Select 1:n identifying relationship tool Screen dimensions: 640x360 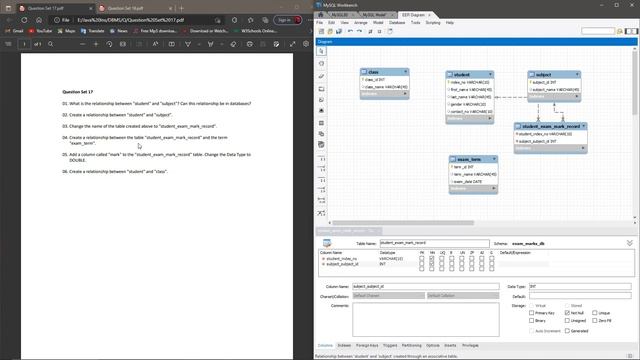(322, 190)
